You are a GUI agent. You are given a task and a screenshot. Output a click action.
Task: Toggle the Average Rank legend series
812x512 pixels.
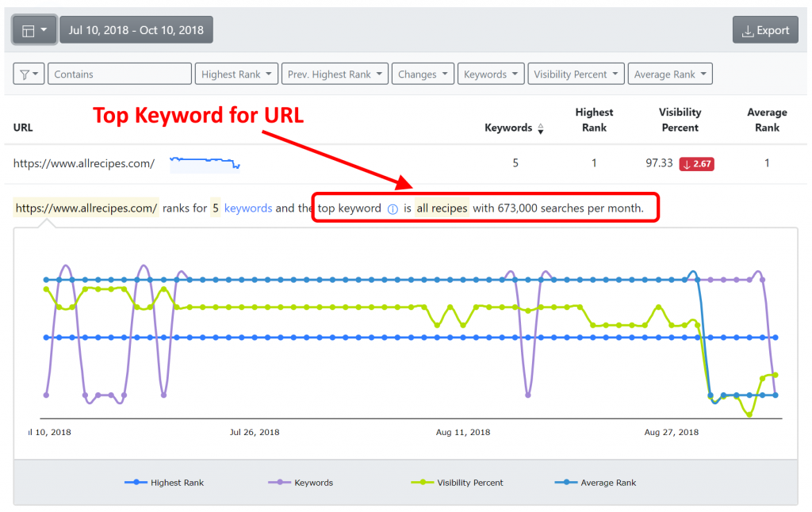click(x=595, y=483)
